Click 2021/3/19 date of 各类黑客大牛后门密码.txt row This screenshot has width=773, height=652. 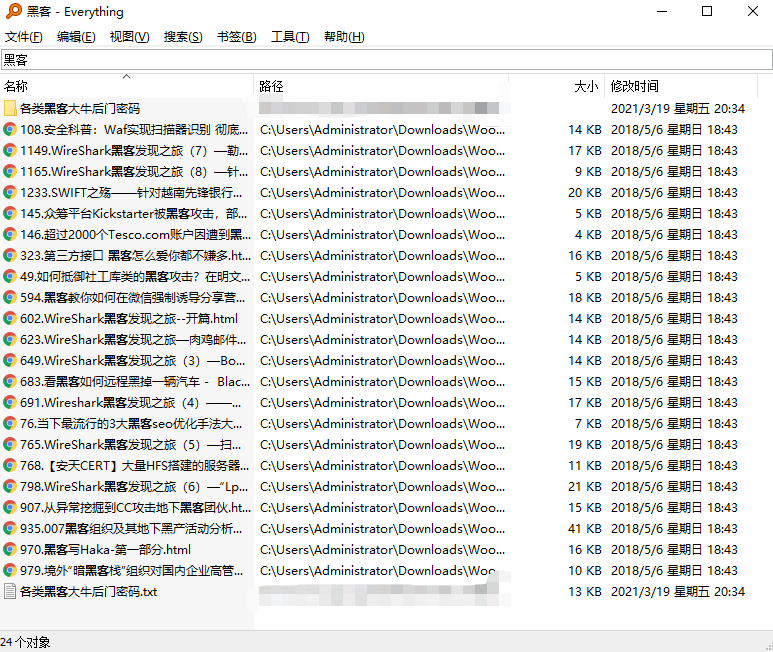[678, 591]
